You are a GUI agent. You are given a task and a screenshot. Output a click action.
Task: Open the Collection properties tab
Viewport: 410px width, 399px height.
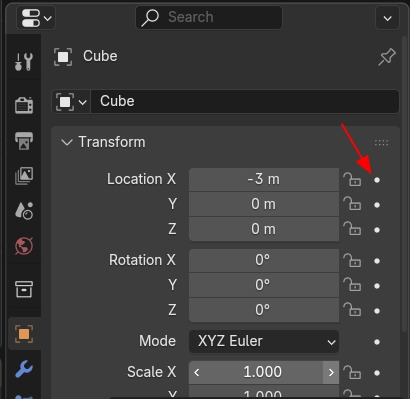point(24,289)
